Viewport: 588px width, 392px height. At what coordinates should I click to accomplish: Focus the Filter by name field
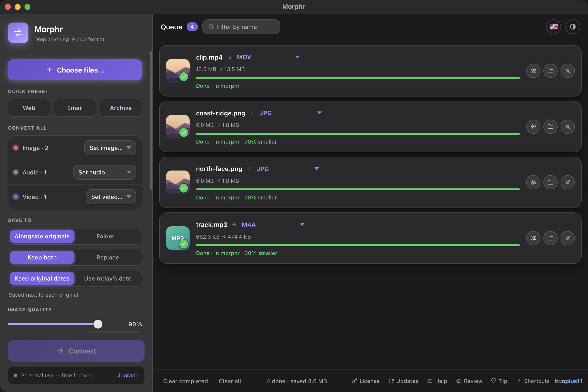[x=241, y=27]
